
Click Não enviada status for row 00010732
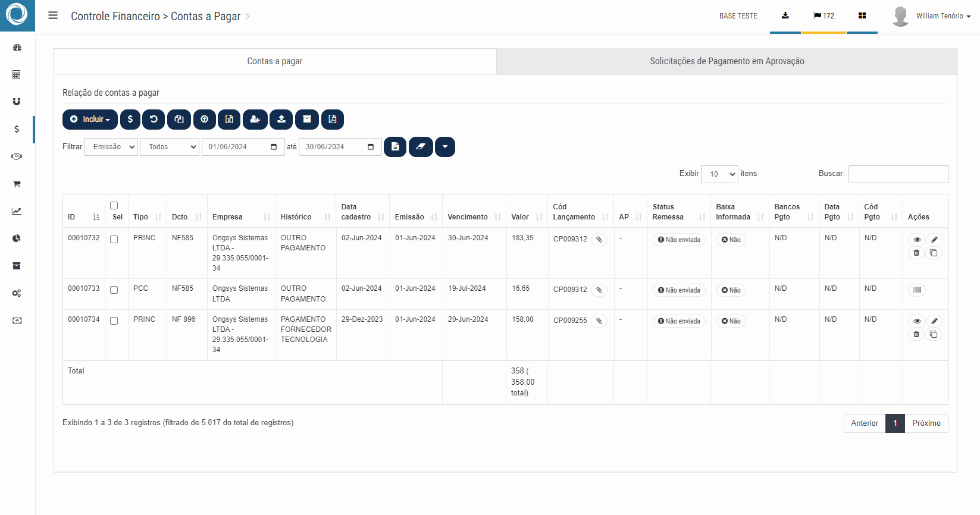coord(679,240)
